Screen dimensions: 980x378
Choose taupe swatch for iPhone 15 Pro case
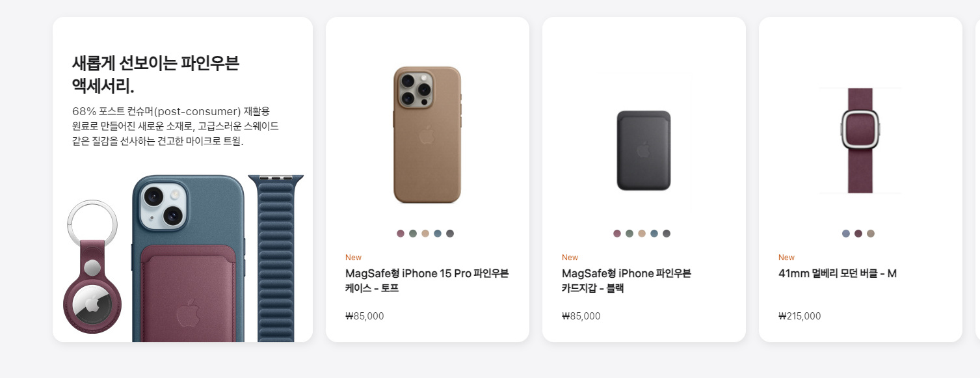pos(425,234)
